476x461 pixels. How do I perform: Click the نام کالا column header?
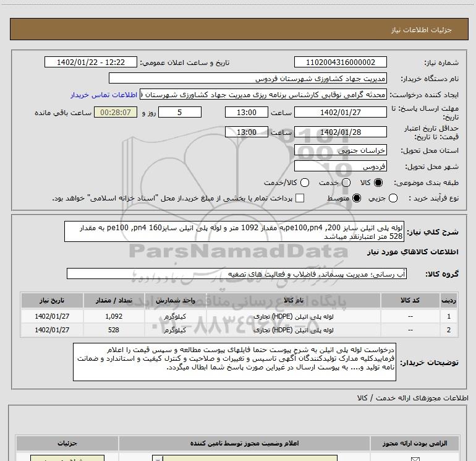point(293,300)
